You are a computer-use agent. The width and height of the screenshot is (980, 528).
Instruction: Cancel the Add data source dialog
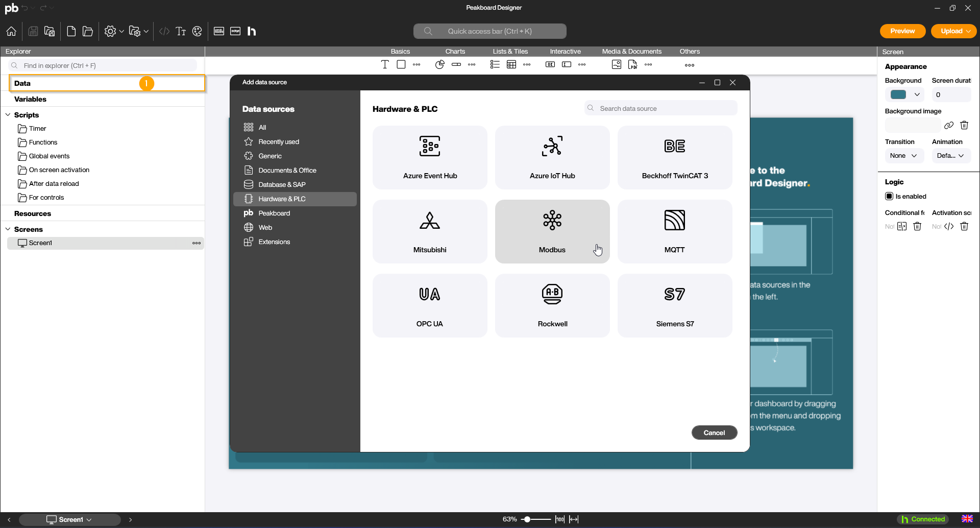pyautogui.click(x=714, y=433)
